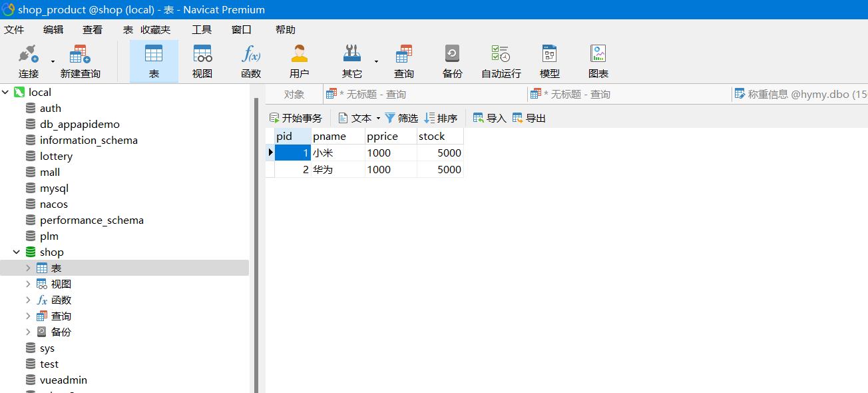Expand the 备份 backup tree node
The width and height of the screenshot is (868, 393).
coord(28,332)
